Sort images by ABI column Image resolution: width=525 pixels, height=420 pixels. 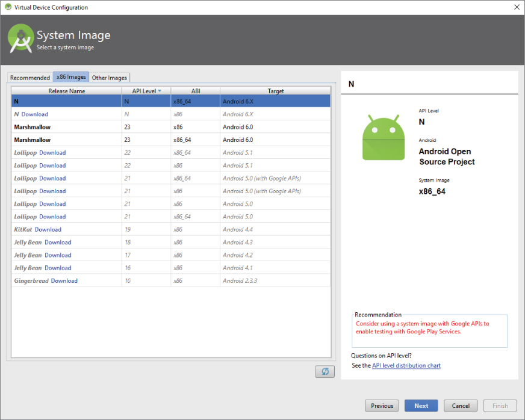click(196, 90)
